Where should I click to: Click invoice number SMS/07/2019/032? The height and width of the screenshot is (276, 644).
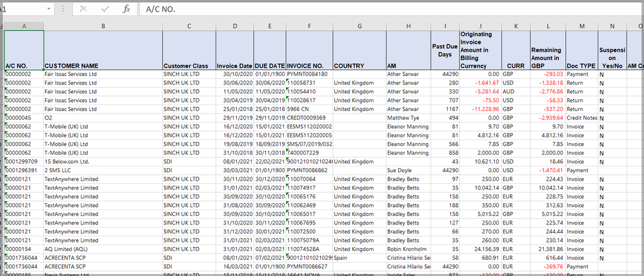(x=309, y=144)
